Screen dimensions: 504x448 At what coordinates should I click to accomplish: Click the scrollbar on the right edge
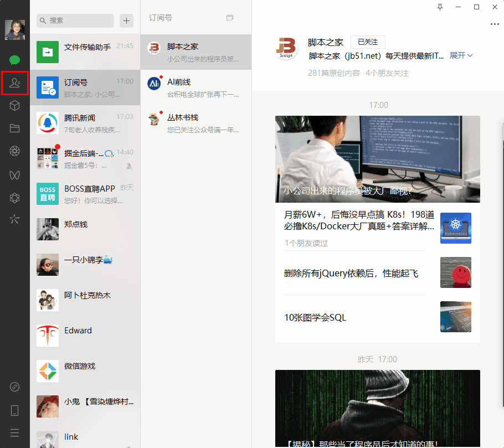click(502, 166)
